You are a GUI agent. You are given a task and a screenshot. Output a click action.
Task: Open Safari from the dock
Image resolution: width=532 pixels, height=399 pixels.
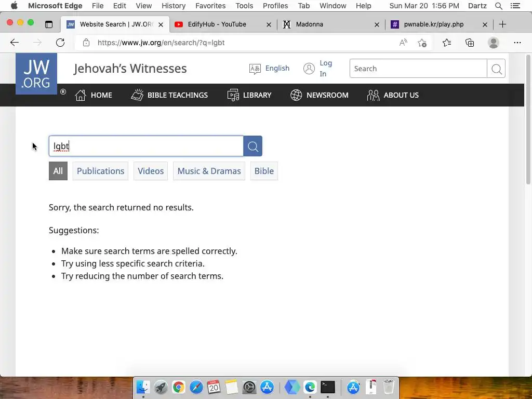[196, 387]
